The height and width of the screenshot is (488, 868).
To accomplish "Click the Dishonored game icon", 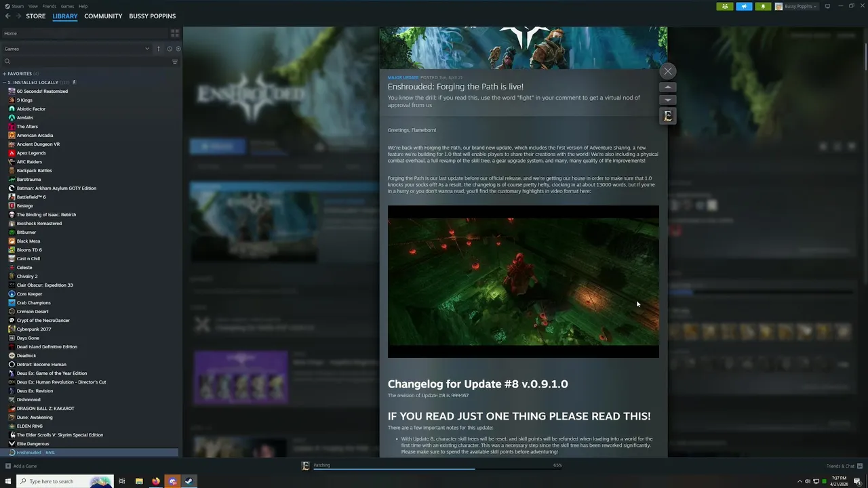I will 12,400.
